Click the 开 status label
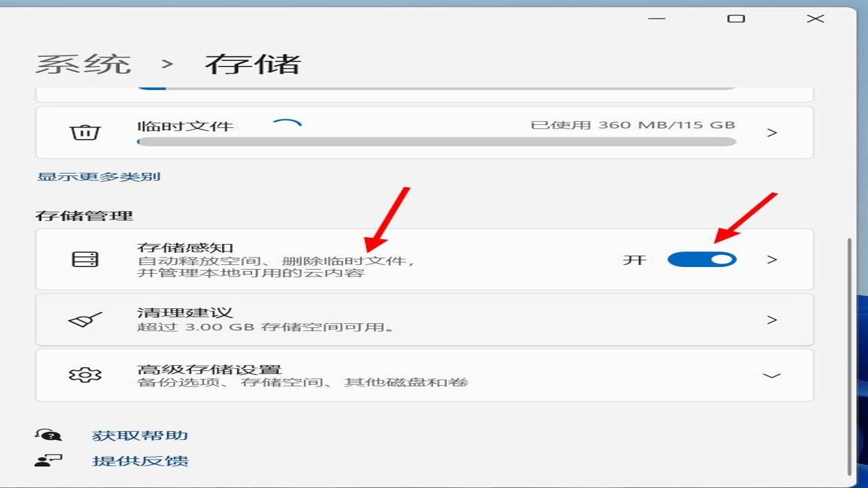868x488 pixels. (x=635, y=260)
